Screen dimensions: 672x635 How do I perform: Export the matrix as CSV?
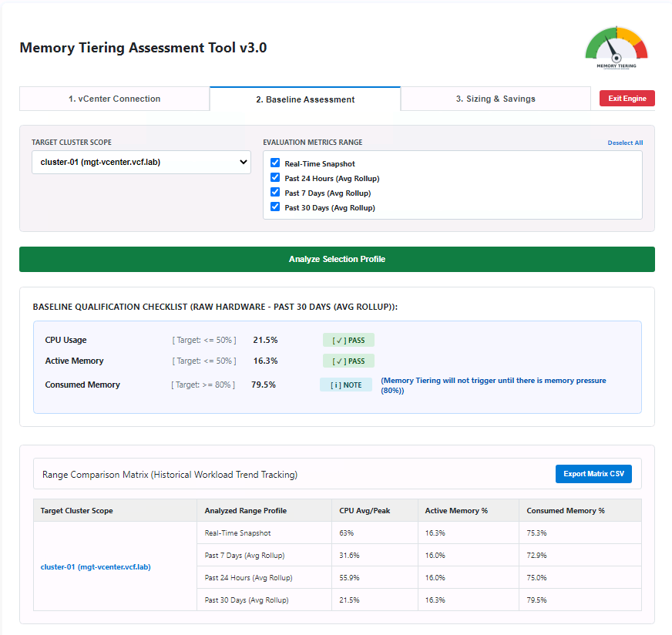coord(593,474)
